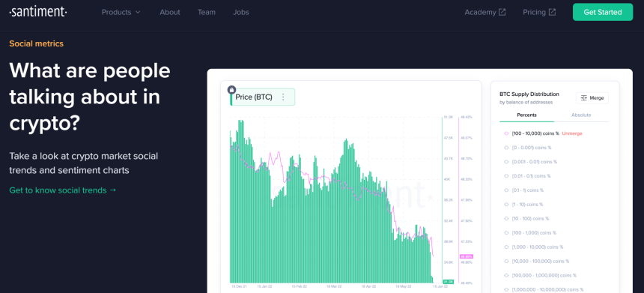The image size is (644, 293).
Task: Click the 'by balance of addresses' subtitle
Action: pyautogui.click(x=526, y=103)
